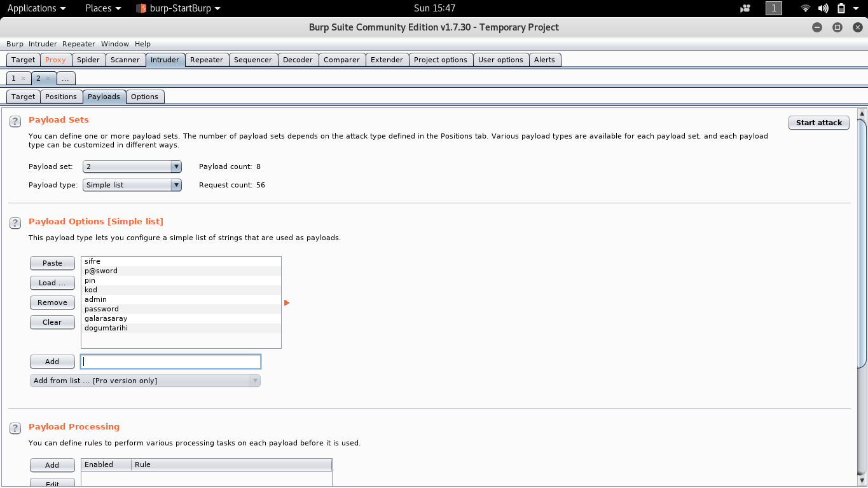
Task: Click the Rule column header
Action: pyautogui.click(x=231, y=464)
